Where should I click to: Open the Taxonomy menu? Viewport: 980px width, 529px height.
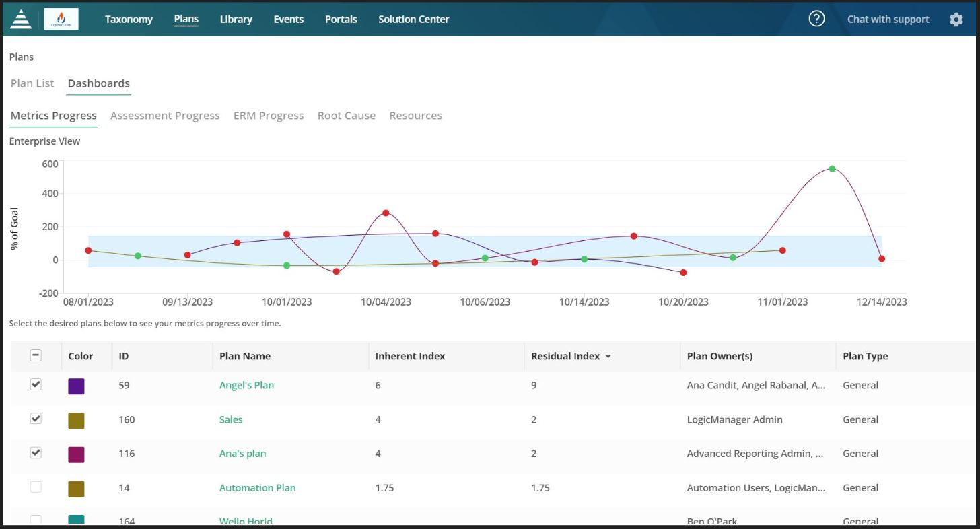point(129,19)
